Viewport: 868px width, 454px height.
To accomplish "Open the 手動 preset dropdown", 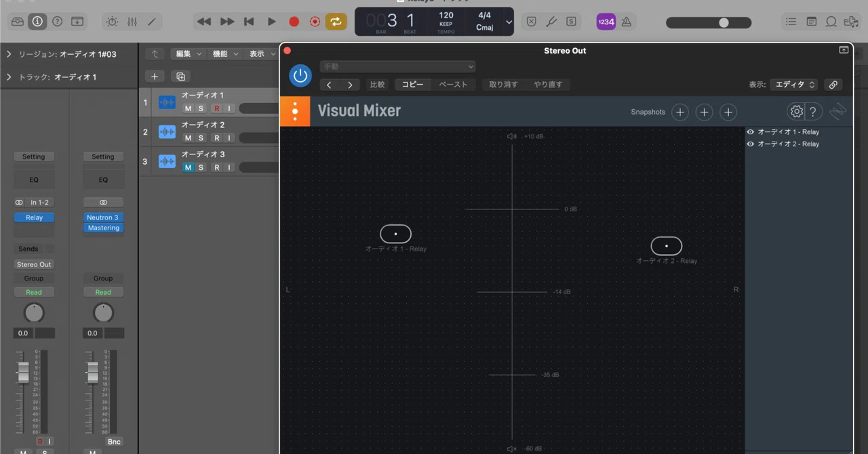I will [x=397, y=66].
